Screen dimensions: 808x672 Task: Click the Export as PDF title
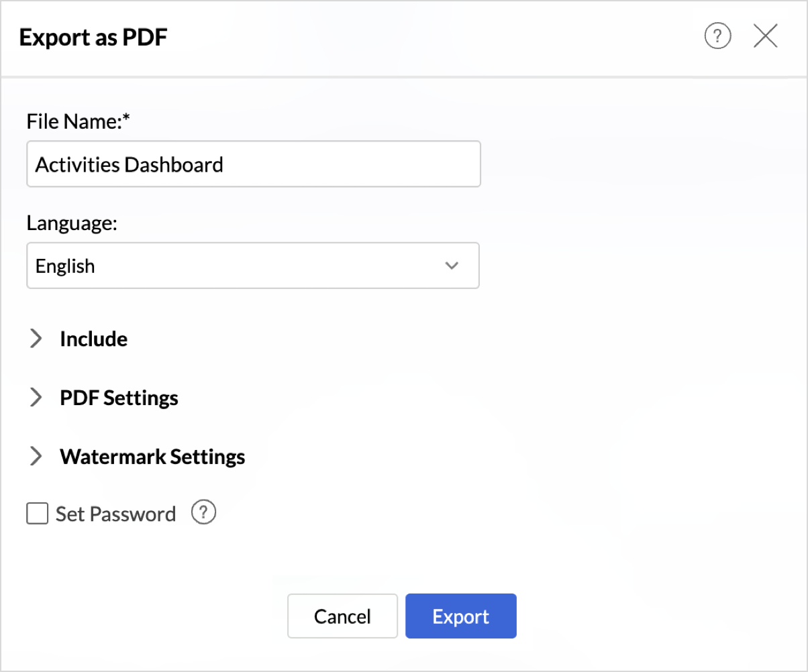click(93, 38)
